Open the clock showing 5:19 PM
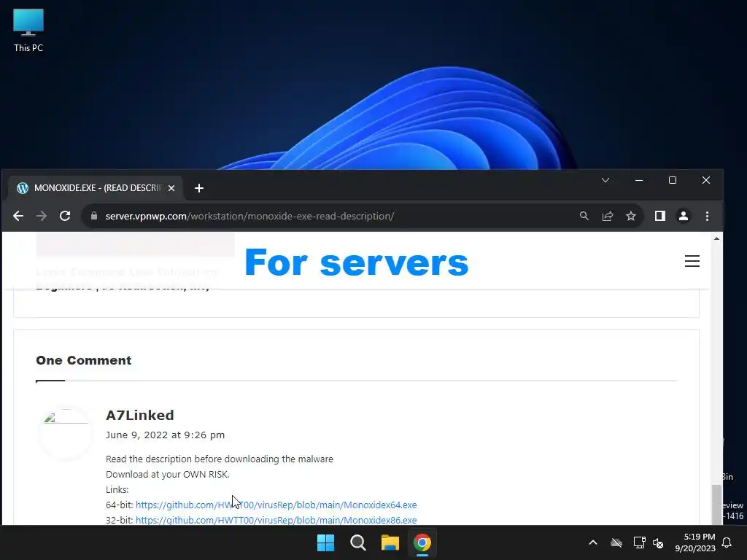 (x=695, y=542)
